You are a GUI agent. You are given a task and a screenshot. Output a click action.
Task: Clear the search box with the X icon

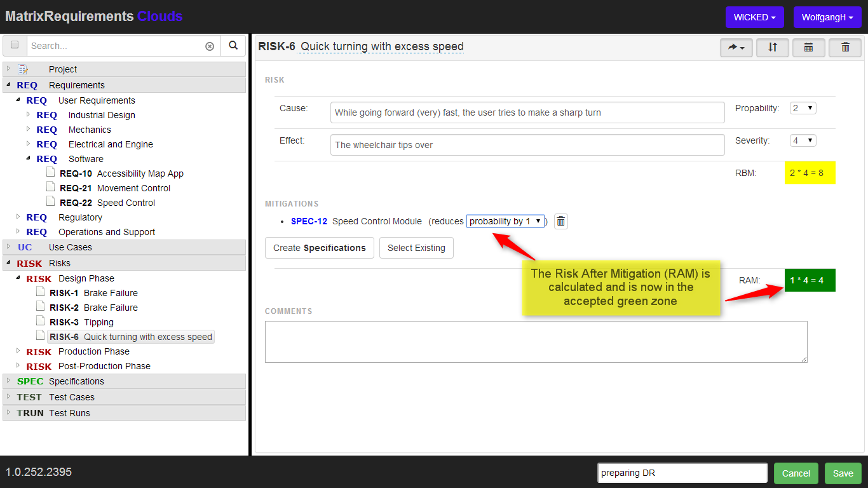[210, 46]
